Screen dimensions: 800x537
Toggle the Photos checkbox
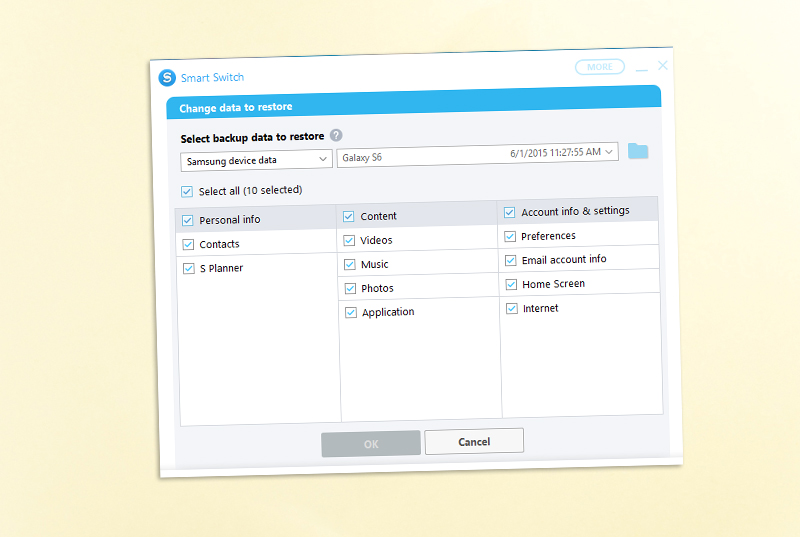[x=350, y=288]
